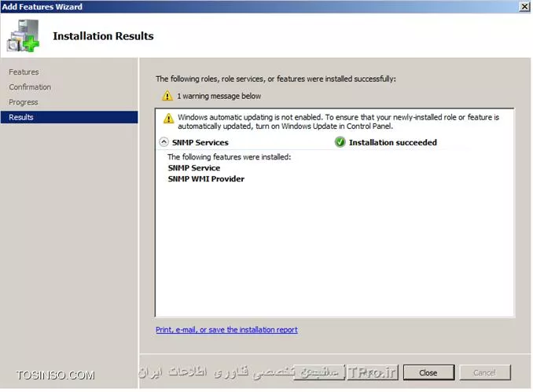Click the 'SNMP WMI Provider' feature text
The width and height of the screenshot is (533, 392).
coord(206,178)
